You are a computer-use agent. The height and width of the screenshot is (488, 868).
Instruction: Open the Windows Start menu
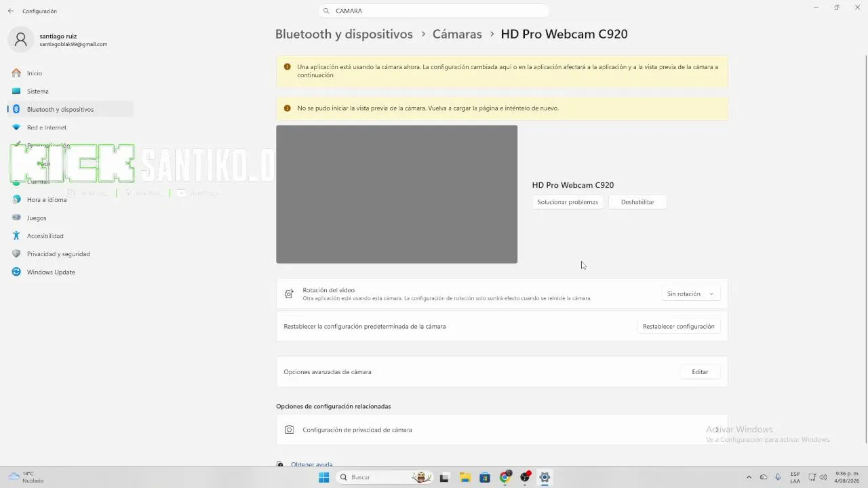point(324,477)
